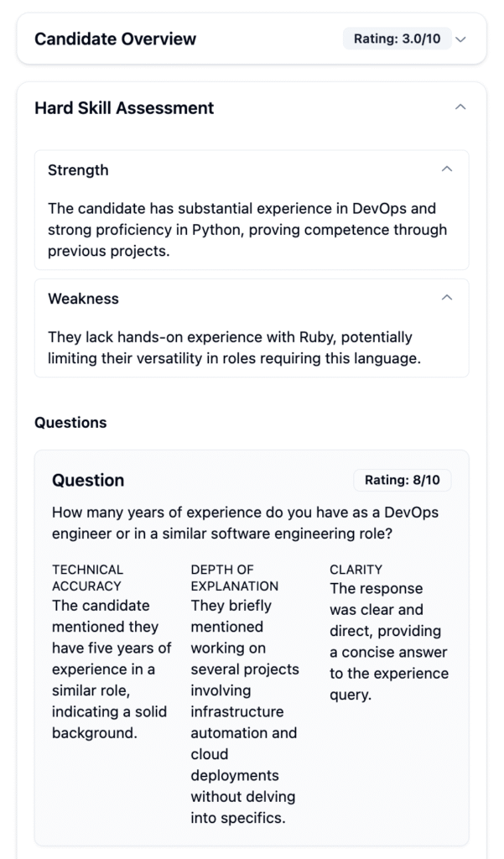The width and height of the screenshot is (504, 859).
Task: Click the Weakness description about Ruby
Action: click(x=235, y=347)
